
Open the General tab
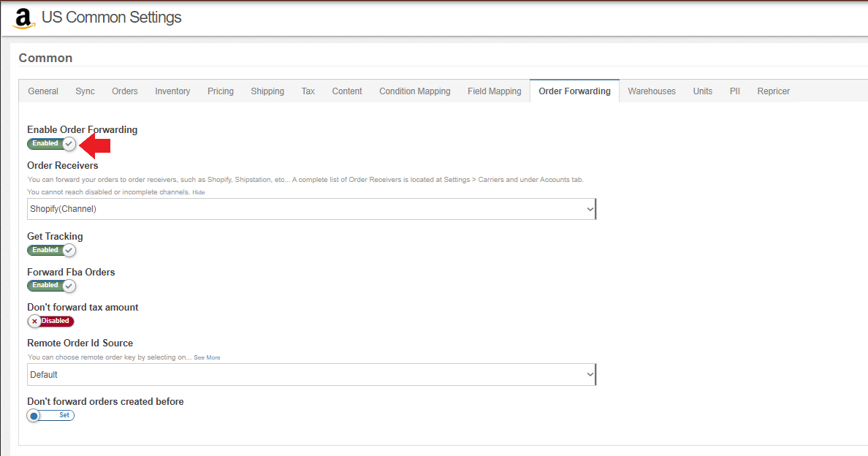pos(43,91)
